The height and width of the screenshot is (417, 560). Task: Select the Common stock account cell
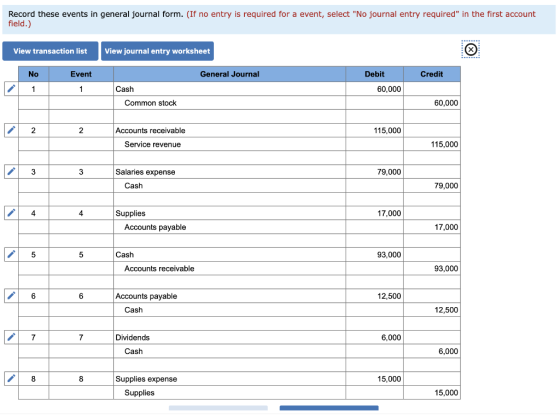coord(230,103)
